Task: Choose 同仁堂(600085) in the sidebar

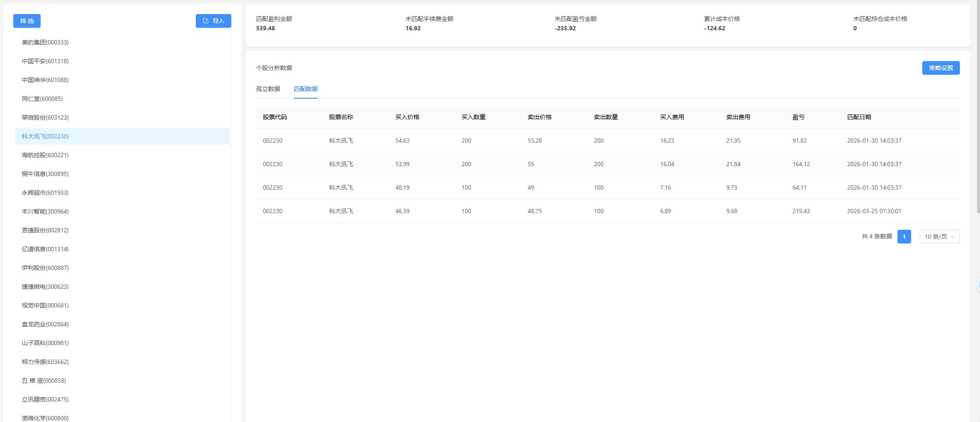Action: [x=42, y=99]
